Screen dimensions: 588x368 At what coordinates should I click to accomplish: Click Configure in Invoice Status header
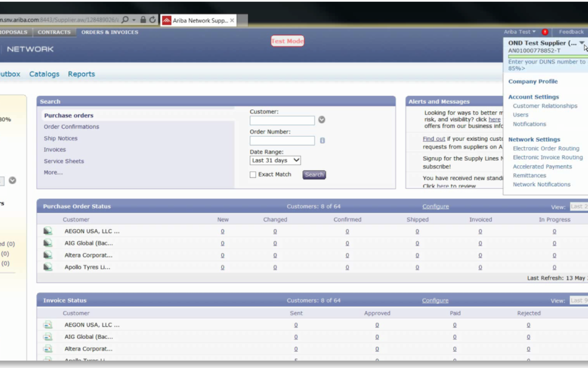click(435, 300)
